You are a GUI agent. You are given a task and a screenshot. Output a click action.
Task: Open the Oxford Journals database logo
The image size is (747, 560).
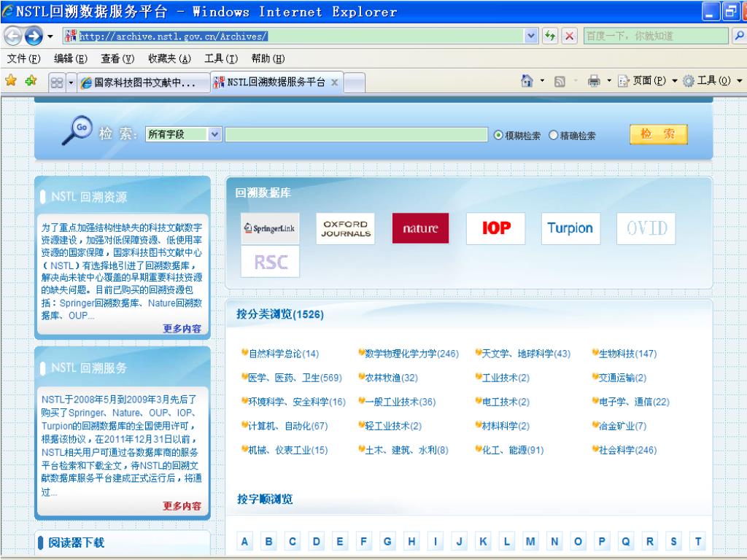pos(345,228)
